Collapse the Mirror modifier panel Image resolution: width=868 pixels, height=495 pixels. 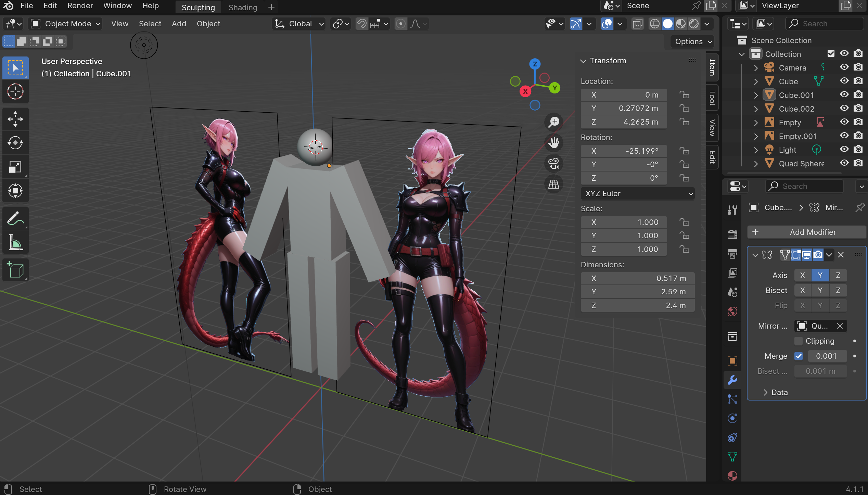coord(755,255)
